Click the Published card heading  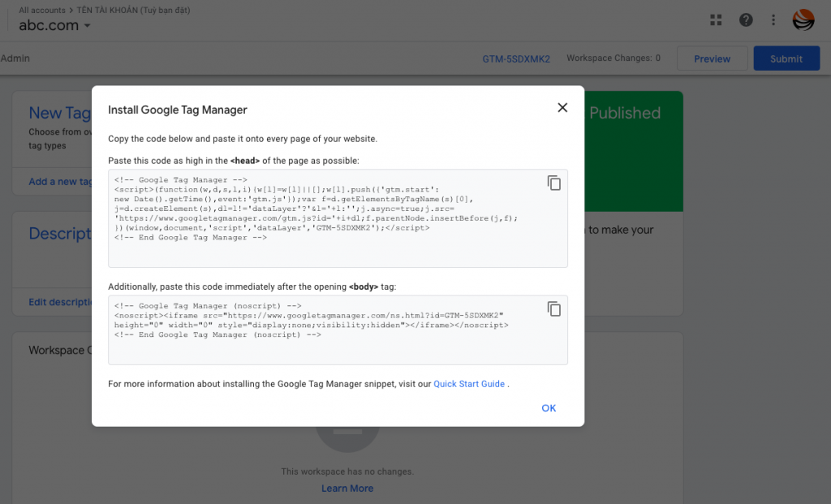[x=625, y=113]
